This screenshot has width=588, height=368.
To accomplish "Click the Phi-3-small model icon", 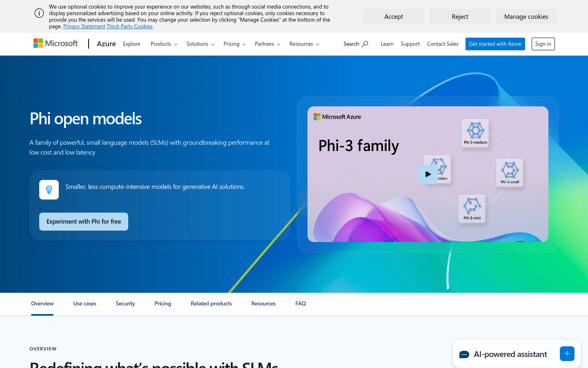I will click(x=510, y=173).
